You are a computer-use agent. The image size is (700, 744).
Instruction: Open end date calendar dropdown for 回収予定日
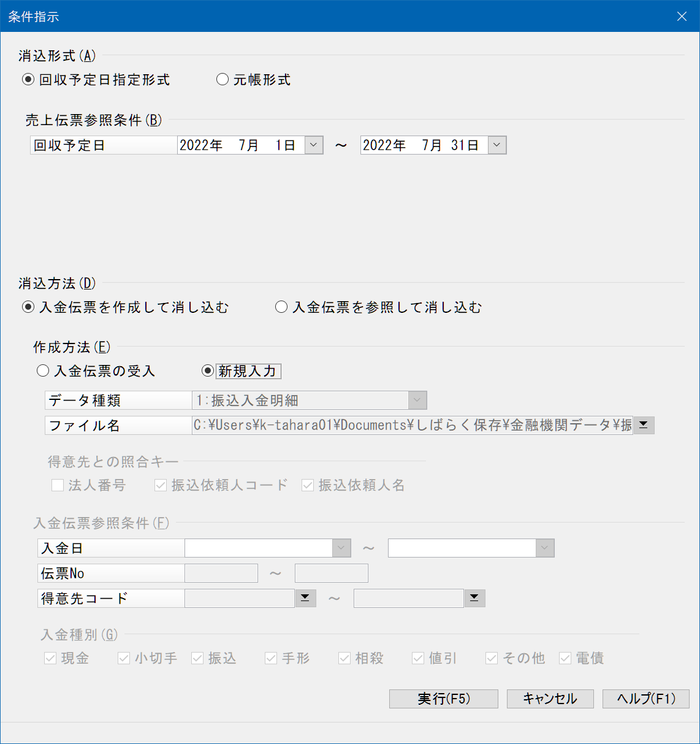[x=497, y=145]
